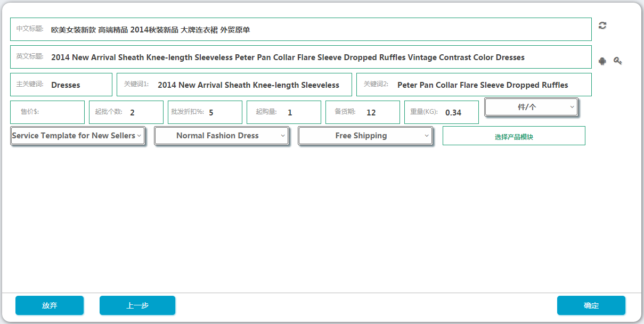Click the Android robot icon
Screen dimensions: 644x324
click(602, 61)
